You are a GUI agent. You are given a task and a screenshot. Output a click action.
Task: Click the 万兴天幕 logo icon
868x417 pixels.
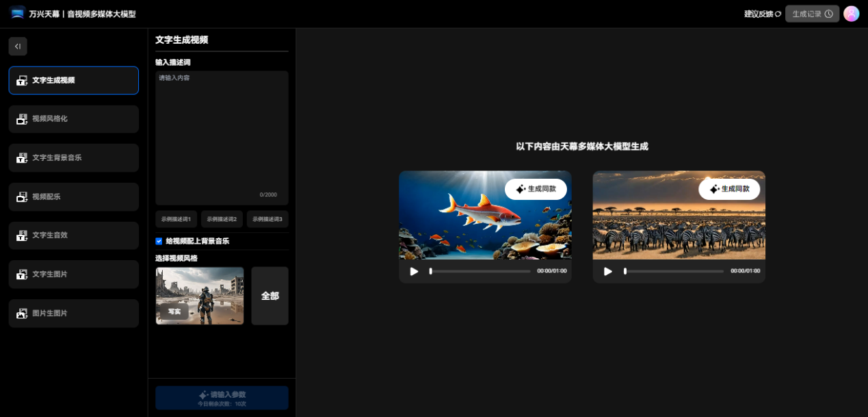16,12
